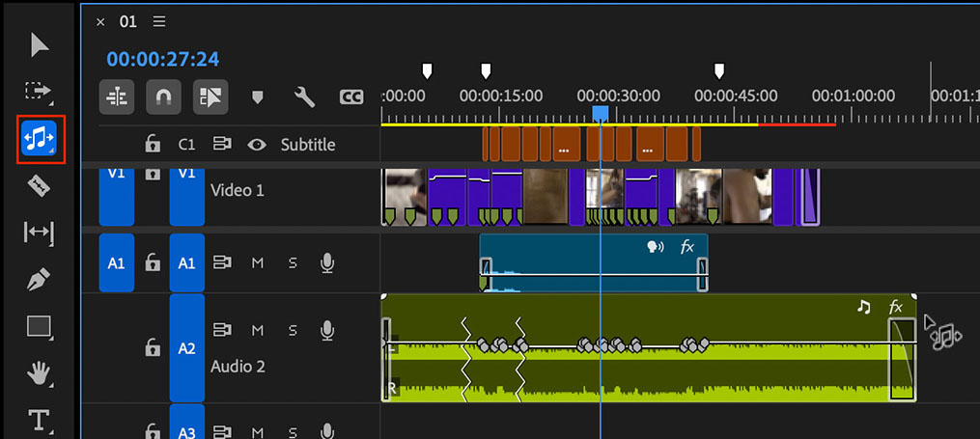Click the marker above 00:00:15:00
Viewport: 980px width, 439px height.
click(x=486, y=70)
